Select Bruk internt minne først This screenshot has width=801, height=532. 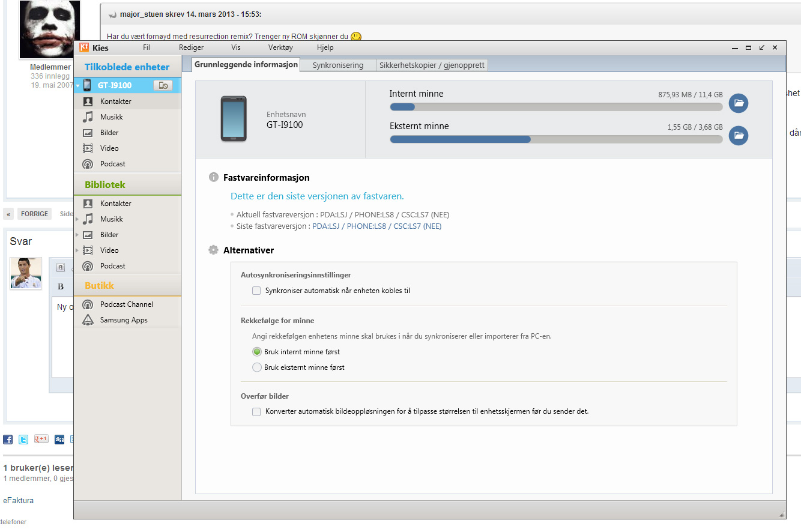coord(257,352)
